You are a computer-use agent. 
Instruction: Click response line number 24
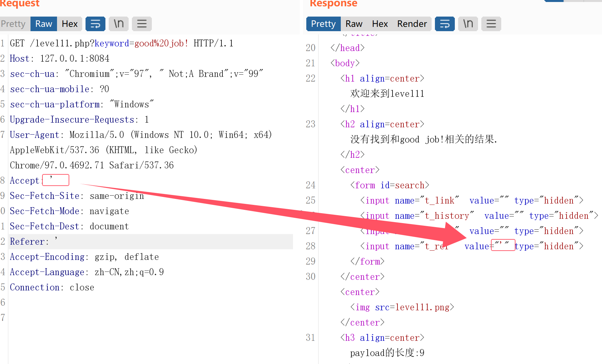coord(311,185)
